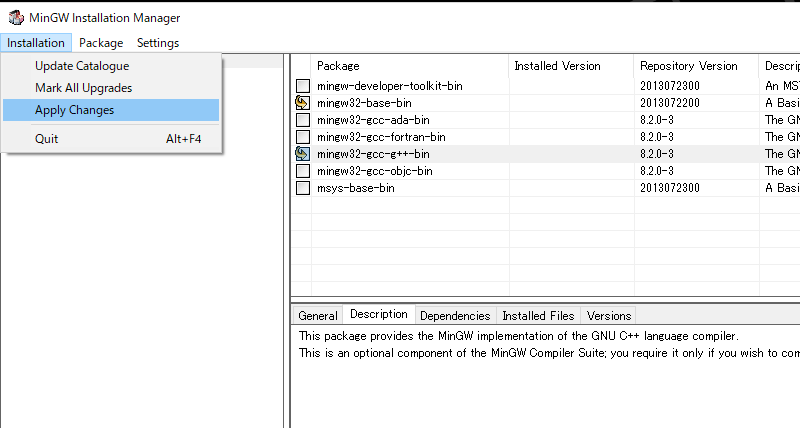Click marked-for-install icon of mingw32-gcc-g++-bin
The image size is (800, 428).
[x=303, y=154]
